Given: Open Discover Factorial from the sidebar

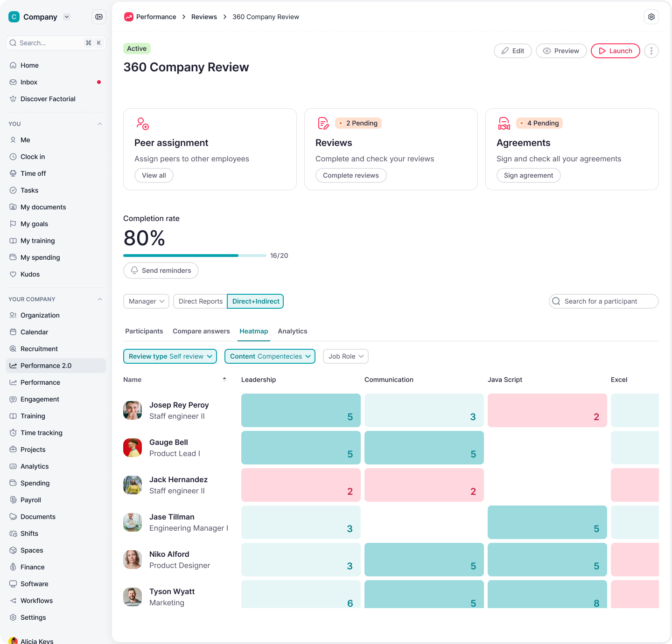Looking at the screenshot, I should 48,99.
